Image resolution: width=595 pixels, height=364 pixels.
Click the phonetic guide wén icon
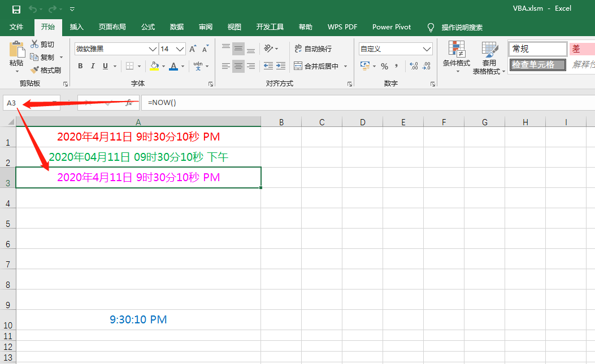point(198,66)
